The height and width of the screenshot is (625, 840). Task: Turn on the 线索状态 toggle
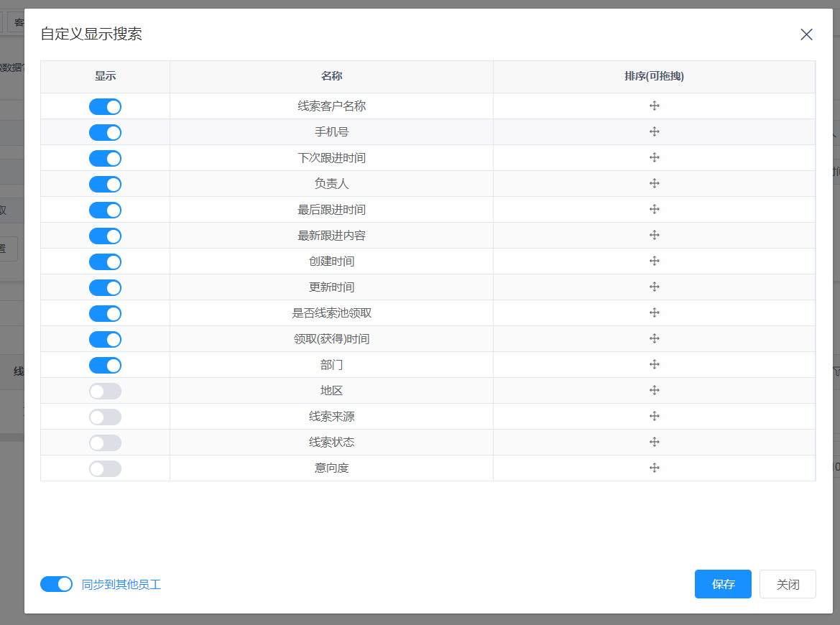[x=105, y=443]
